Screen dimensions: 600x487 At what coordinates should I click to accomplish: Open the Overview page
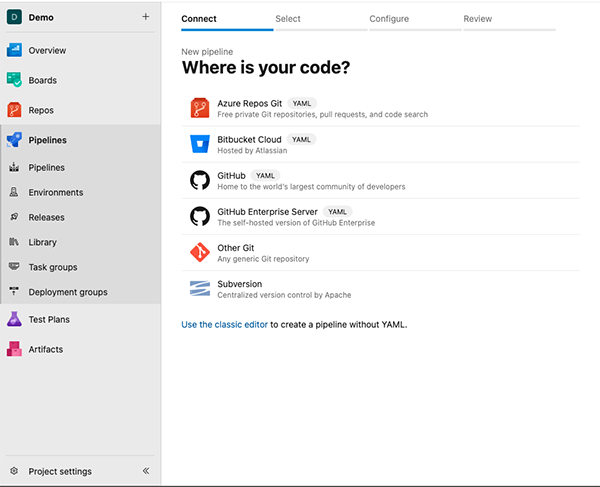[x=47, y=50]
